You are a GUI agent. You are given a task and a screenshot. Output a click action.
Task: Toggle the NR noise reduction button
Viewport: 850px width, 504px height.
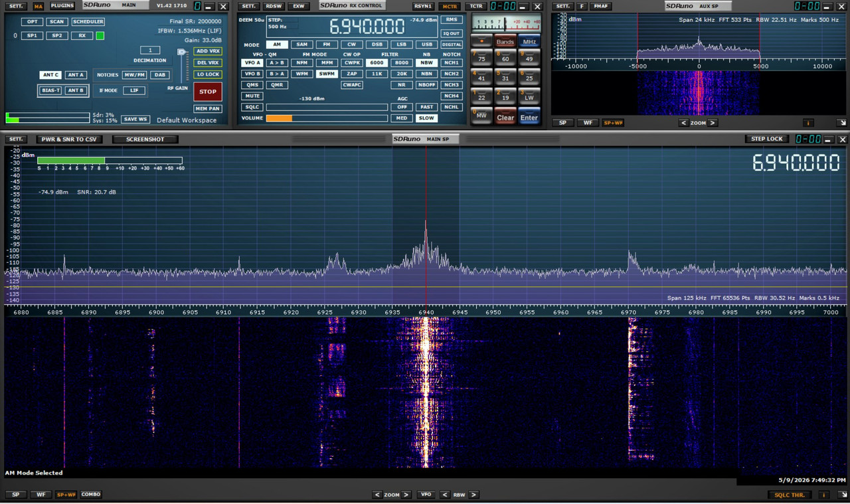click(x=402, y=85)
